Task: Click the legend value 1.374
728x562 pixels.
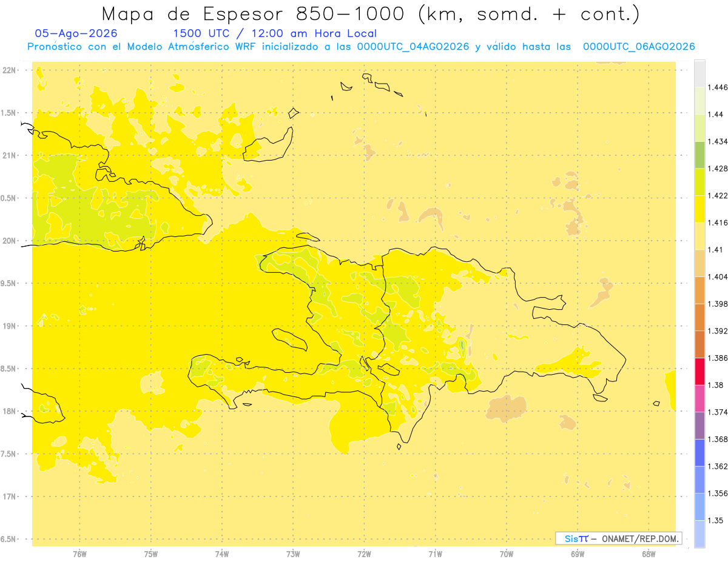Action: [x=716, y=412]
